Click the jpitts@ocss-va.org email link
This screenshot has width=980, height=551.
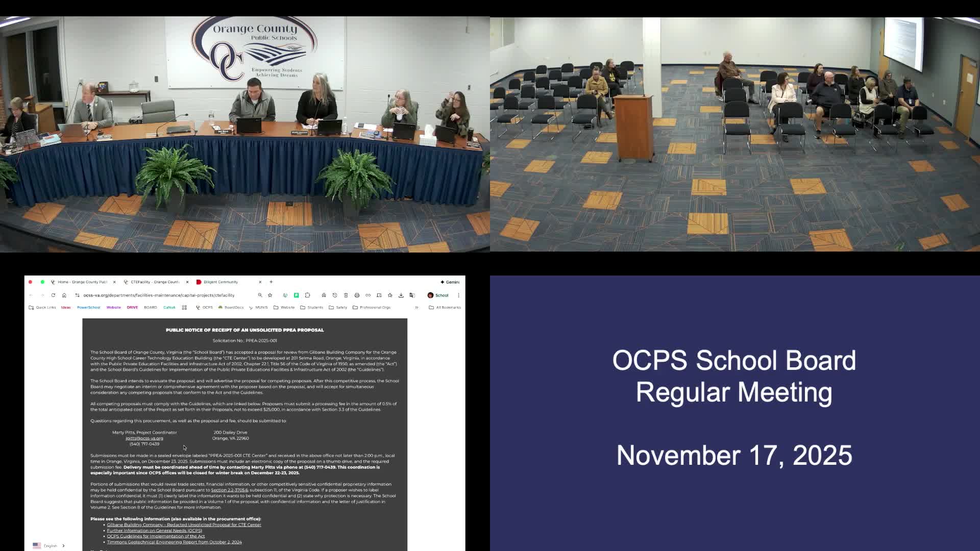pyautogui.click(x=144, y=438)
